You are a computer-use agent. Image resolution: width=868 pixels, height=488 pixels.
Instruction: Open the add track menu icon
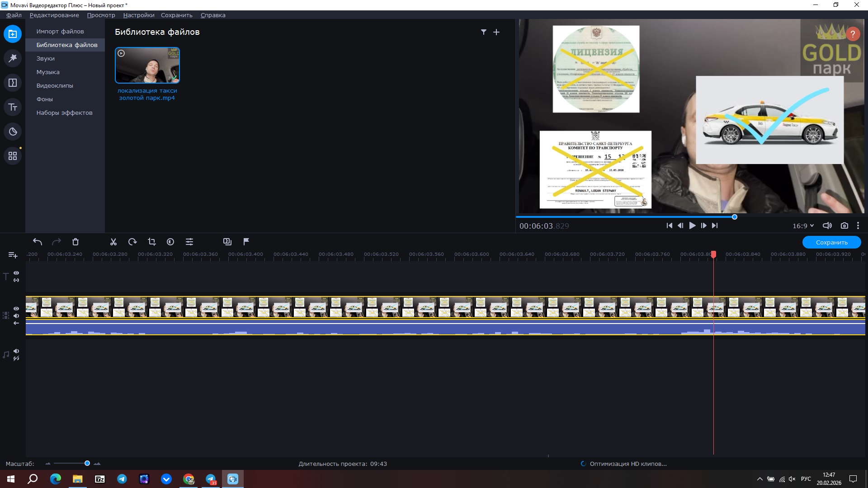click(x=13, y=255)
